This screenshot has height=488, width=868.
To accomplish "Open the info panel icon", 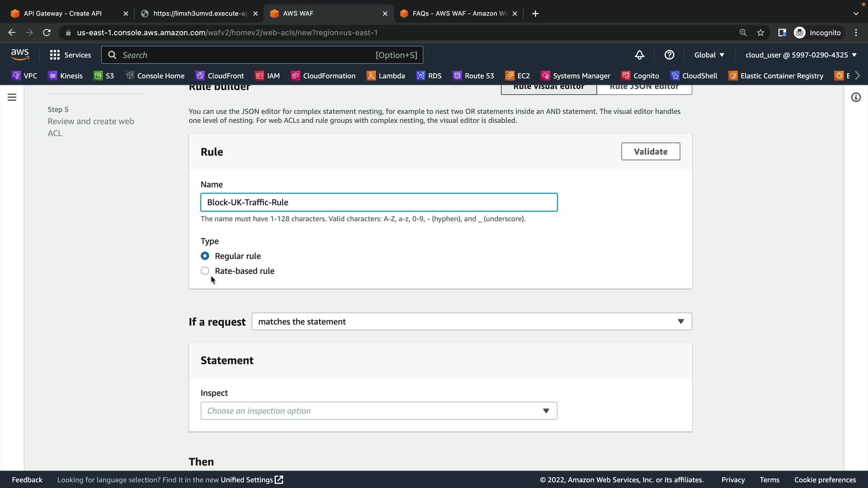I will [855, 97].
